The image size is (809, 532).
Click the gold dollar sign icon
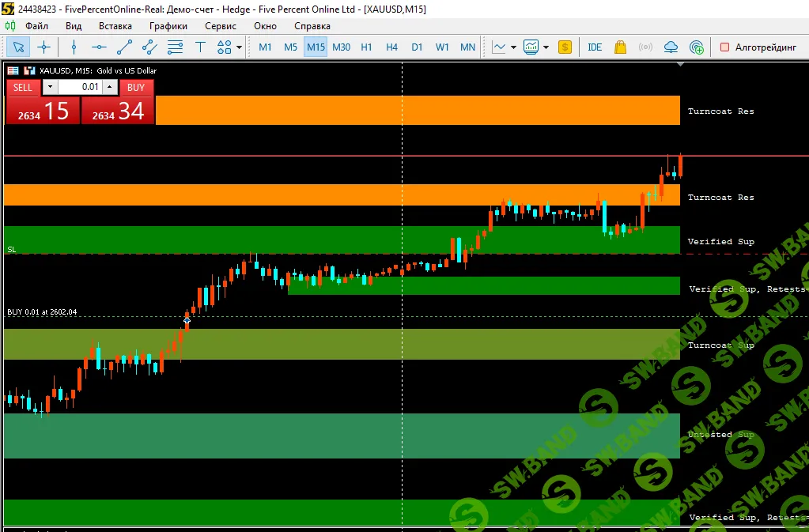(565, 47)
